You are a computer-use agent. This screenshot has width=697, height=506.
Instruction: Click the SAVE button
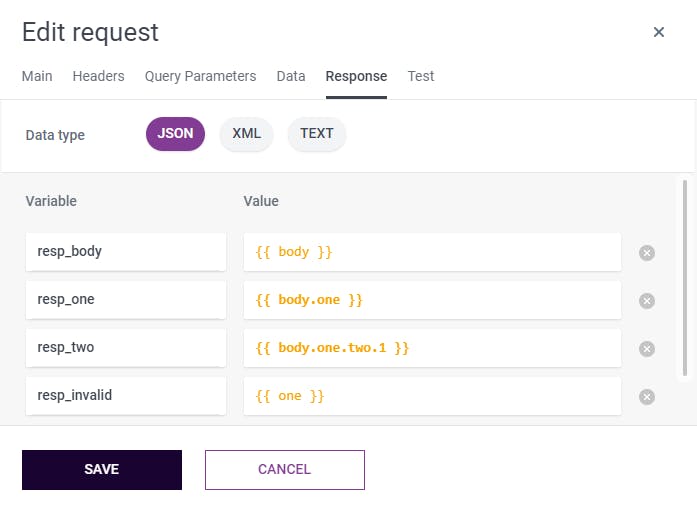pyautogui.click(x=102, y=470)
